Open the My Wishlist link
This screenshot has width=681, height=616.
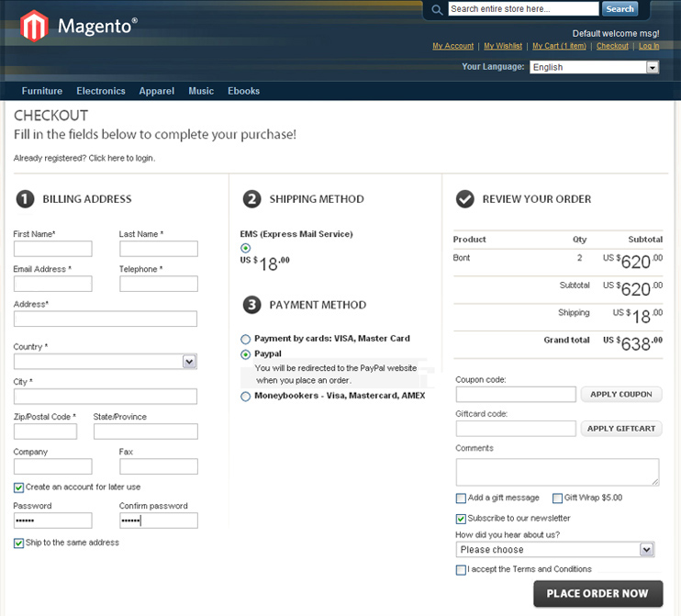(x=503, y=46)
